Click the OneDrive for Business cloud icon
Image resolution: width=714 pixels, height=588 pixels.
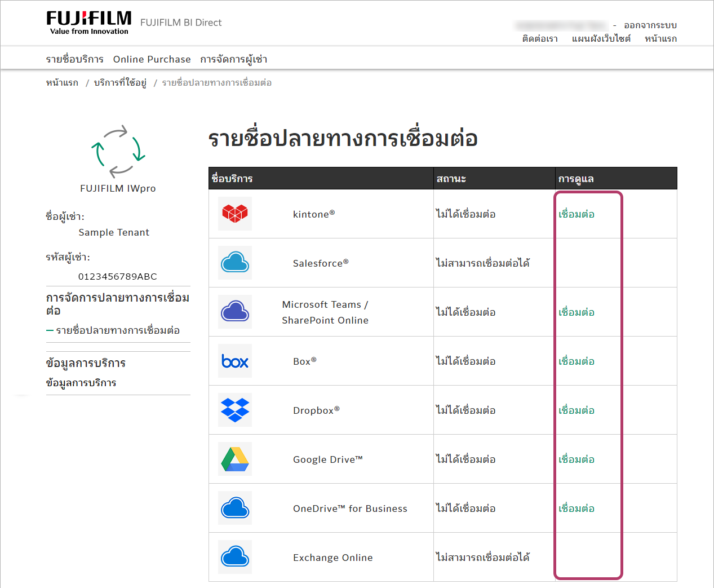point(235,508)
